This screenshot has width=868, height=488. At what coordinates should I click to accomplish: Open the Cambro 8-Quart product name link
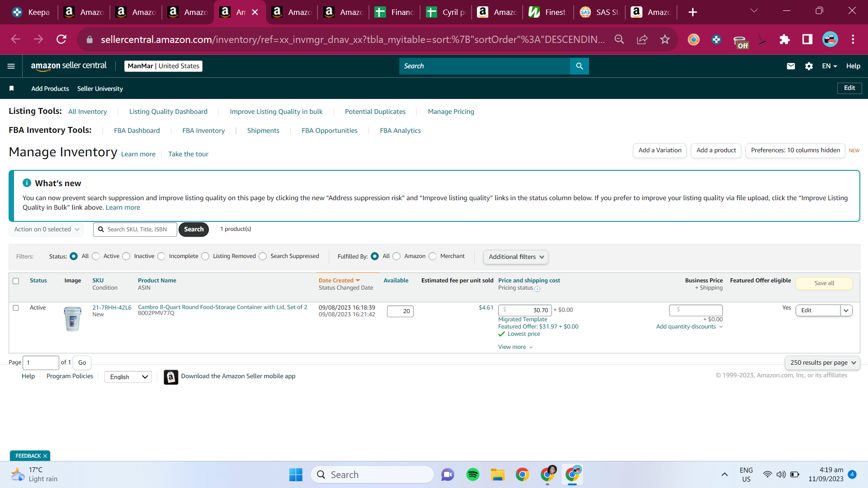[222, 307]
